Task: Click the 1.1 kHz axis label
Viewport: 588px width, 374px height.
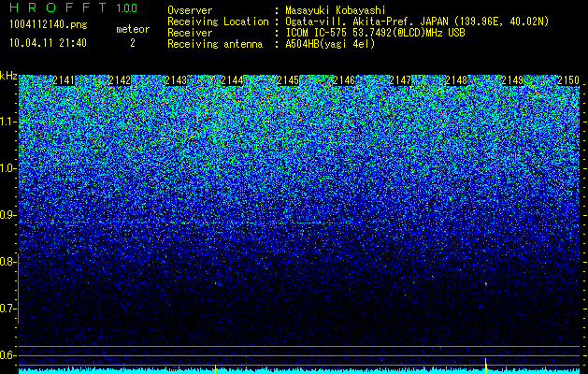Action: point(8,122)
